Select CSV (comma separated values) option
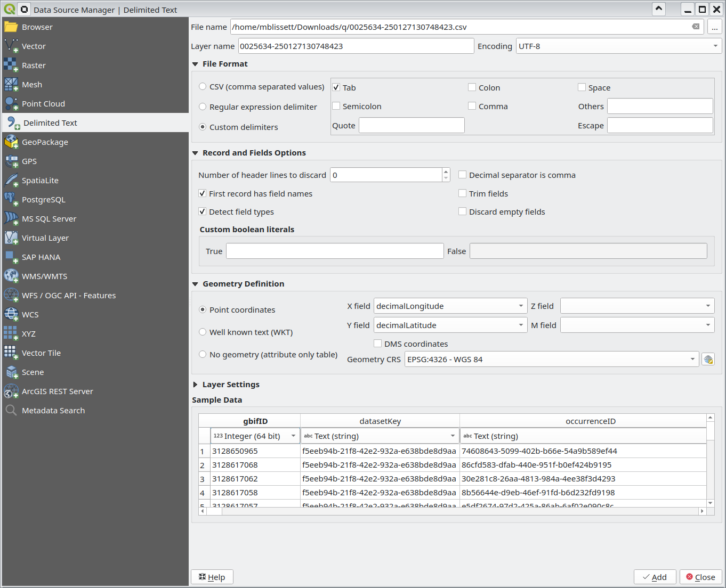 pyautogui.click(x=203, y=86)
